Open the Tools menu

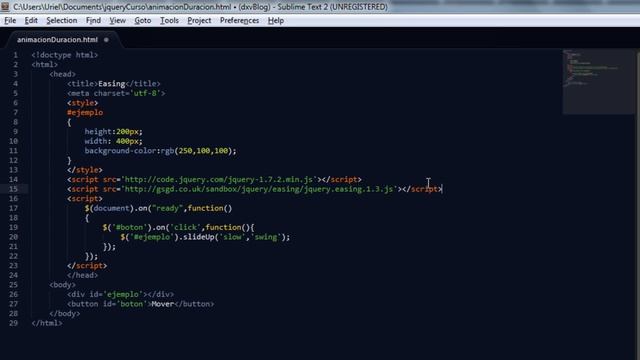click(169, 20)
